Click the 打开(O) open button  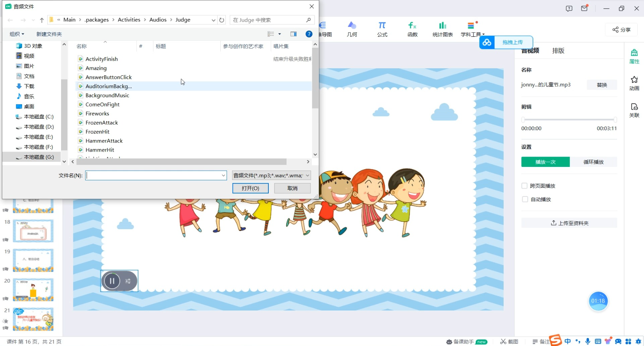pyautogui.click(x=250, y=188)
